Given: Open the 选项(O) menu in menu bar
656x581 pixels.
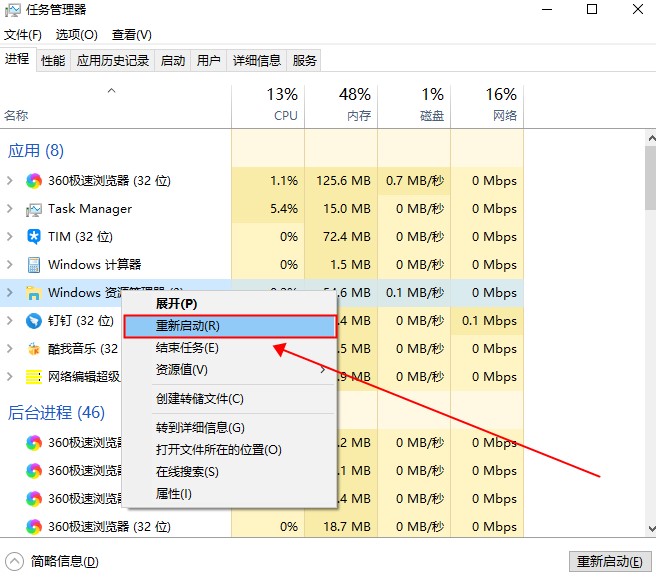Looking at the screenshot, I should pyautogui.click(x=76, y=35).
